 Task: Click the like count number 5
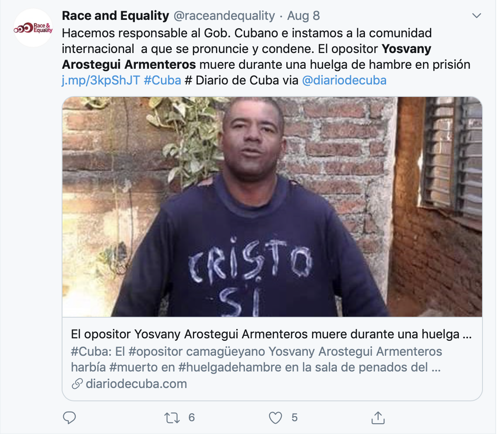294,417
